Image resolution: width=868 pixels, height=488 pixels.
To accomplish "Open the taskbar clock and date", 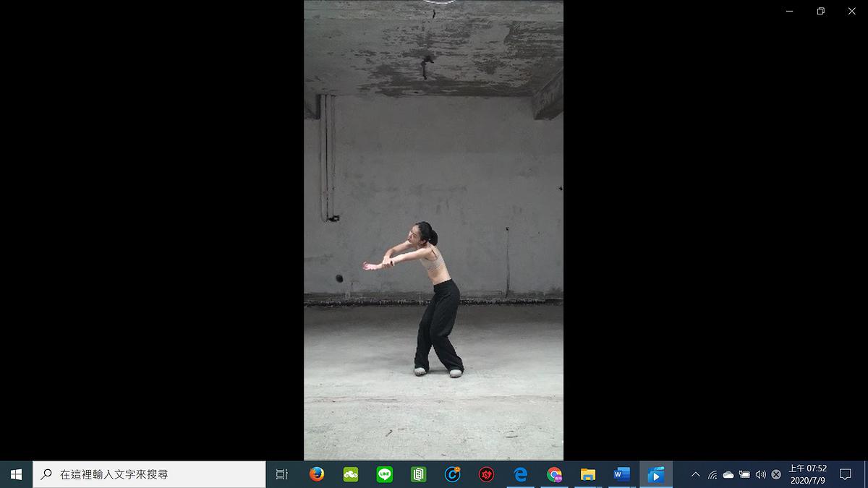I will 807,474.
